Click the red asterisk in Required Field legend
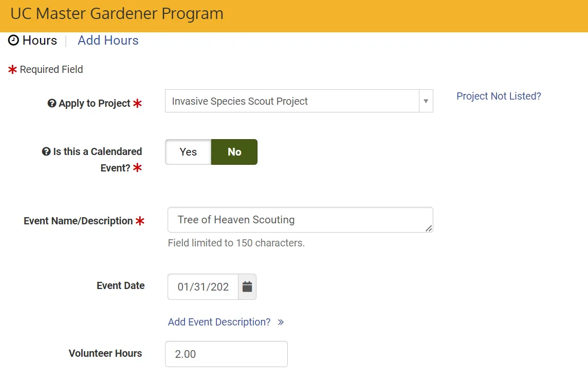 point(12,69)
